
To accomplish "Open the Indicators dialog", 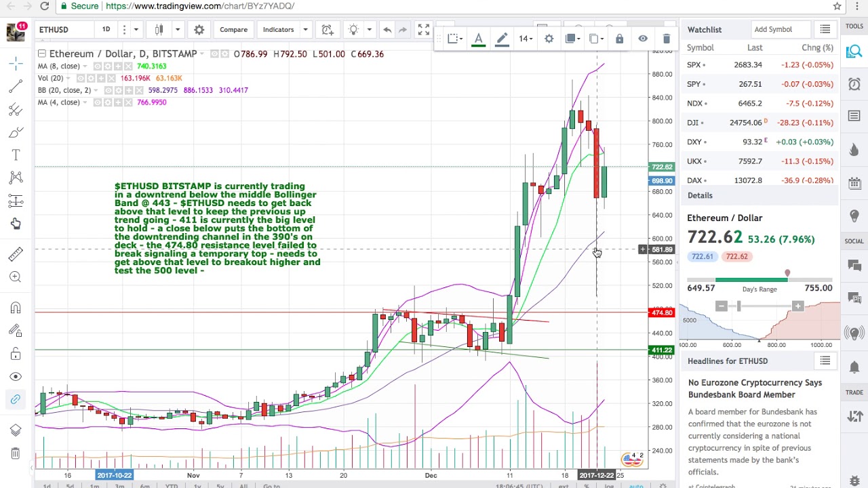I will [x=278, y=30].
